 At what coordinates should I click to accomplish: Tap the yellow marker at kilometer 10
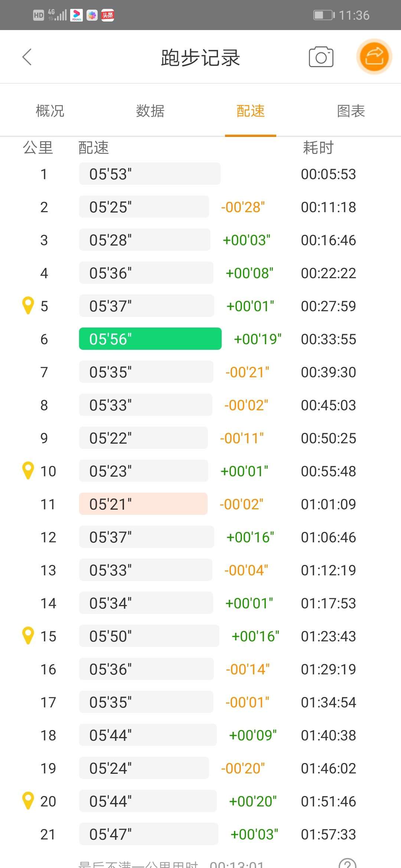pyautogui.click(x=28, y=471)
